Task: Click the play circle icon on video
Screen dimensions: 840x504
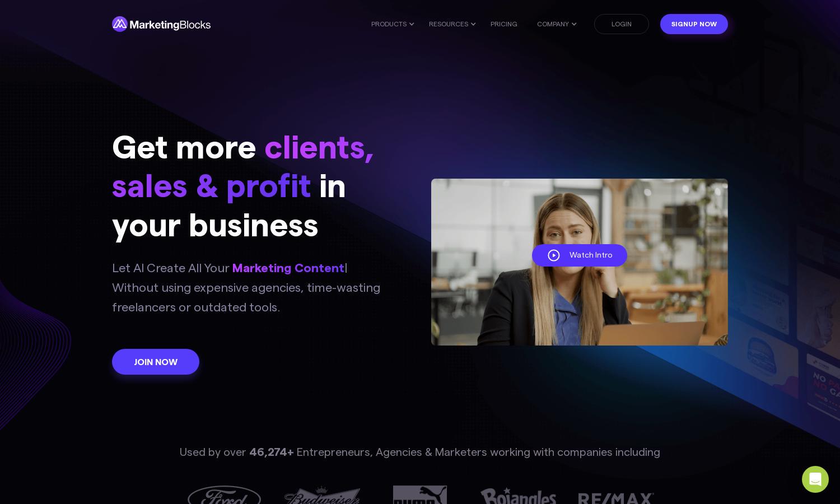Action: (x=554, y=255)
